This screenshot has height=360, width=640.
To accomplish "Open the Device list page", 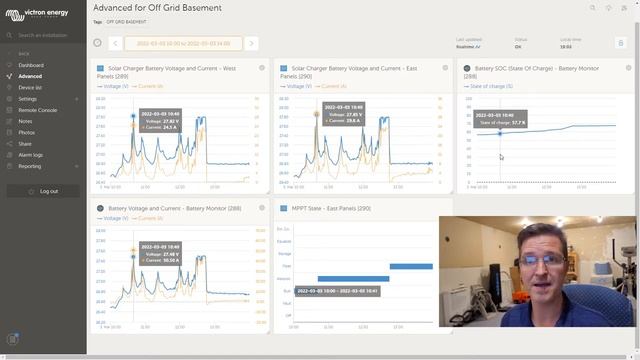I will (30, 88).
